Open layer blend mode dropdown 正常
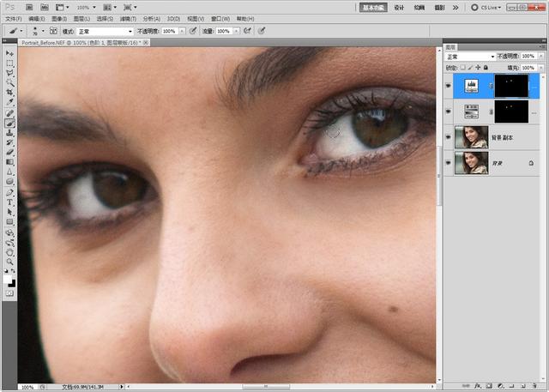The height and width of the screenshot is (392, 549). [470, 57]
